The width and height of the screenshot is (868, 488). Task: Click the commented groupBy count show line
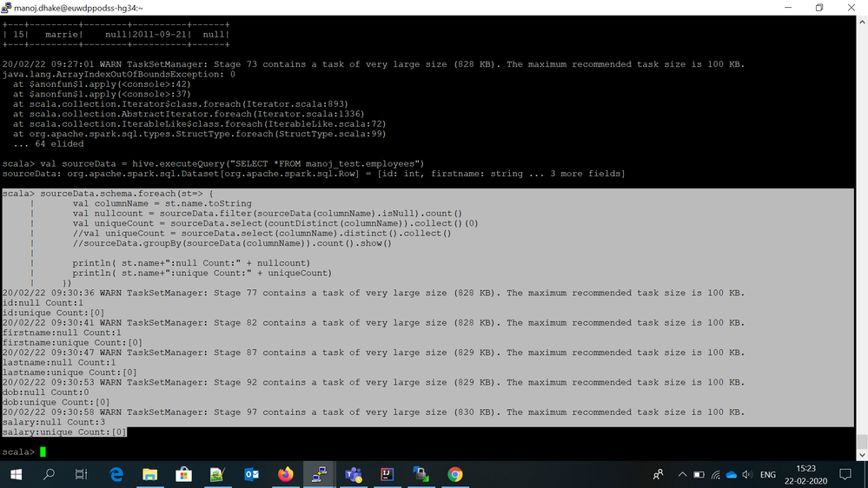232,243
